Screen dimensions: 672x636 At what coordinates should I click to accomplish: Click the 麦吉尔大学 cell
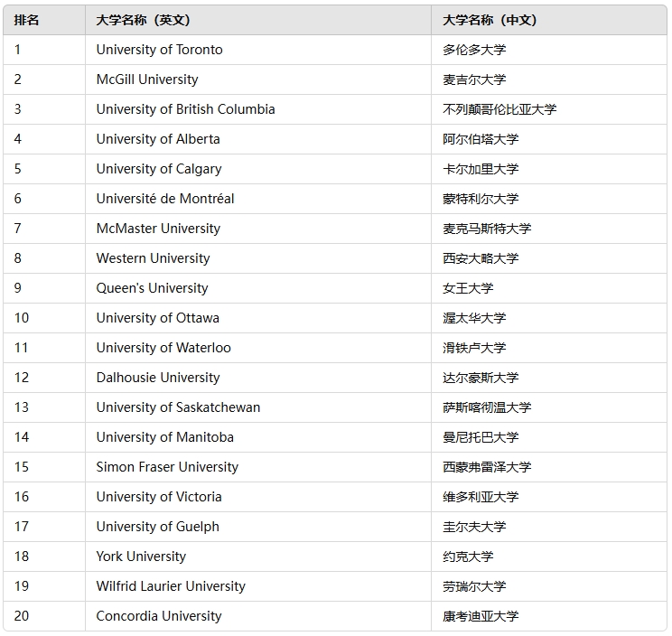pos(549,79)
